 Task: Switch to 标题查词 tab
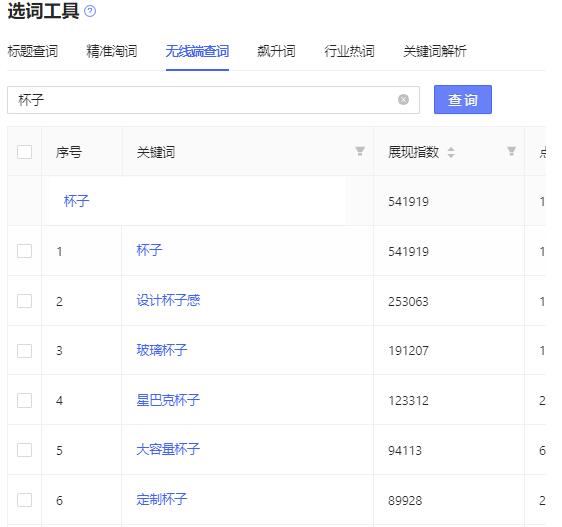click(33, 51)
